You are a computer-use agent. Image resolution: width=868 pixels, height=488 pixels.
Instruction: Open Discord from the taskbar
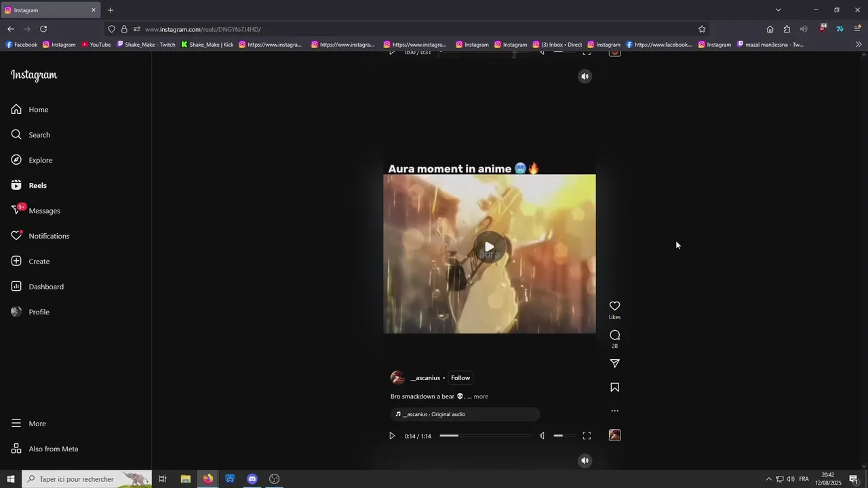[252, 479]
